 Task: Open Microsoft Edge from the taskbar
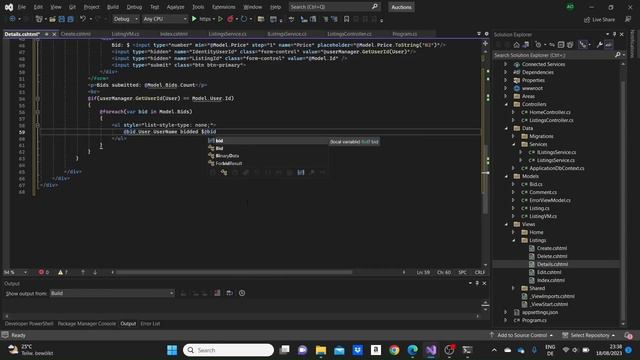point(412,350)
